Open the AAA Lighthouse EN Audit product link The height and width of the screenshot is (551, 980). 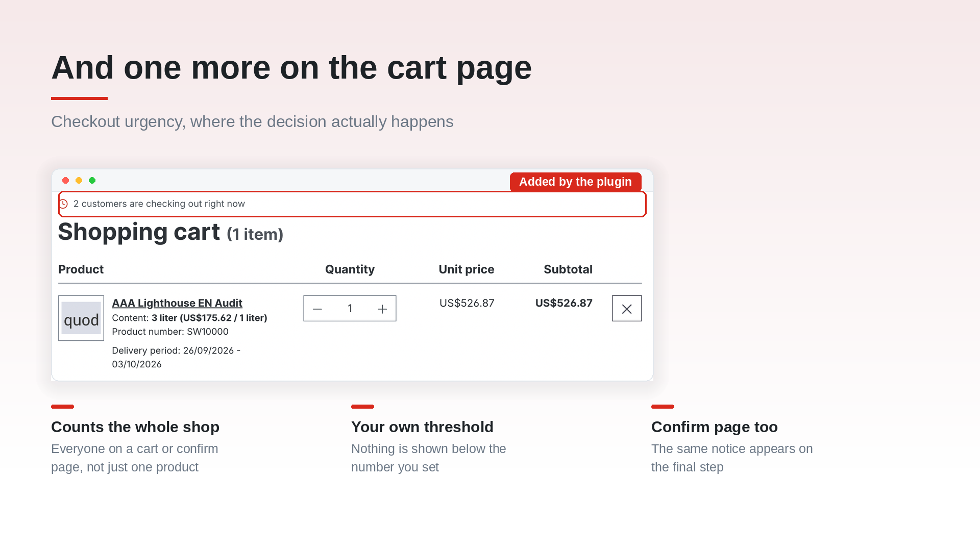click(x=177, y=303)
